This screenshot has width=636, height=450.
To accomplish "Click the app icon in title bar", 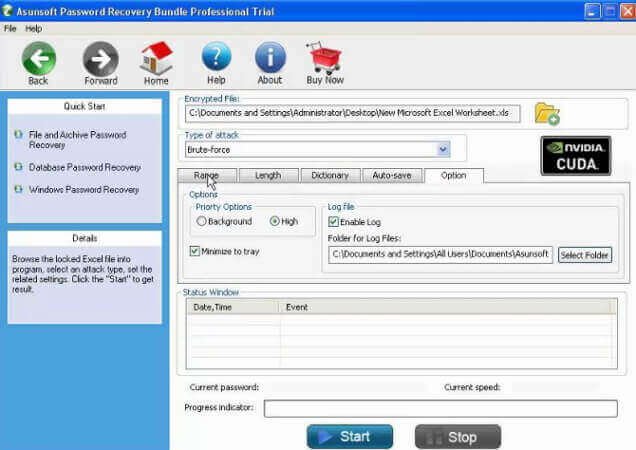I will [7, 11].
